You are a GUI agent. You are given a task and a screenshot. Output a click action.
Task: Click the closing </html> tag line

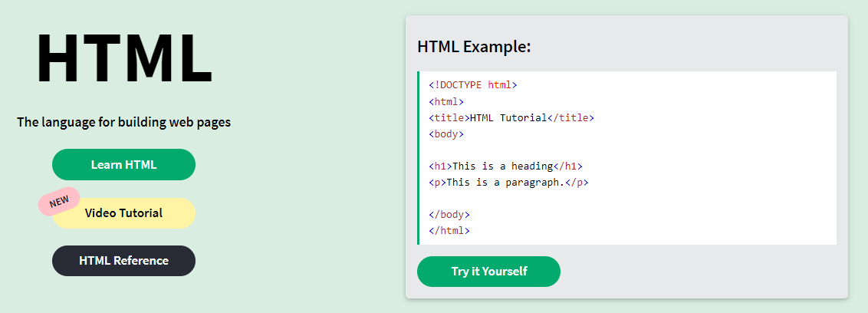(449, 230)
